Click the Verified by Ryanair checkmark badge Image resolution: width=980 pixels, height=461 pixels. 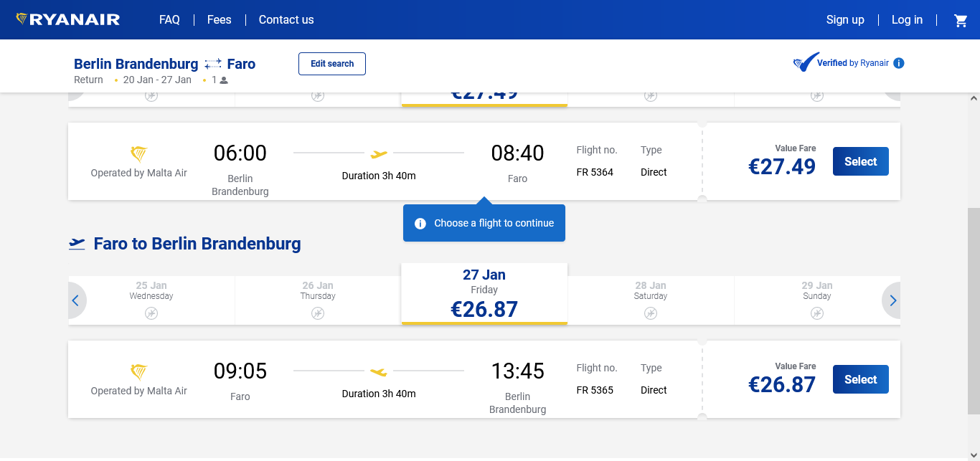(806, 62)
